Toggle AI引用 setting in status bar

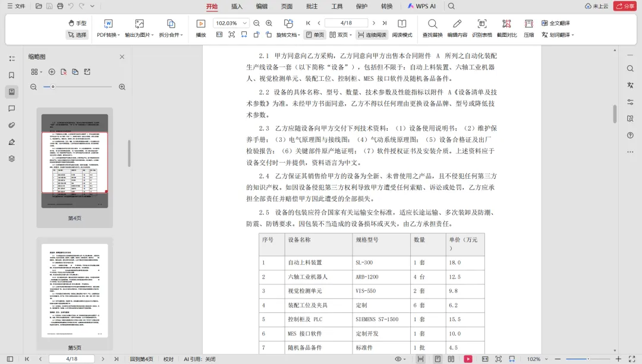(199, 359)
